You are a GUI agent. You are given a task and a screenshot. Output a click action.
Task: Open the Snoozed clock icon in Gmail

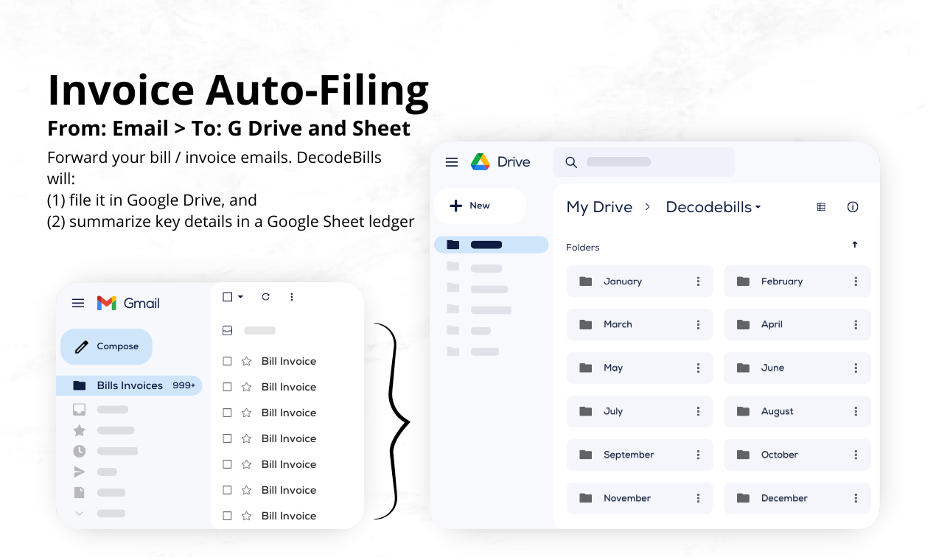79,451
